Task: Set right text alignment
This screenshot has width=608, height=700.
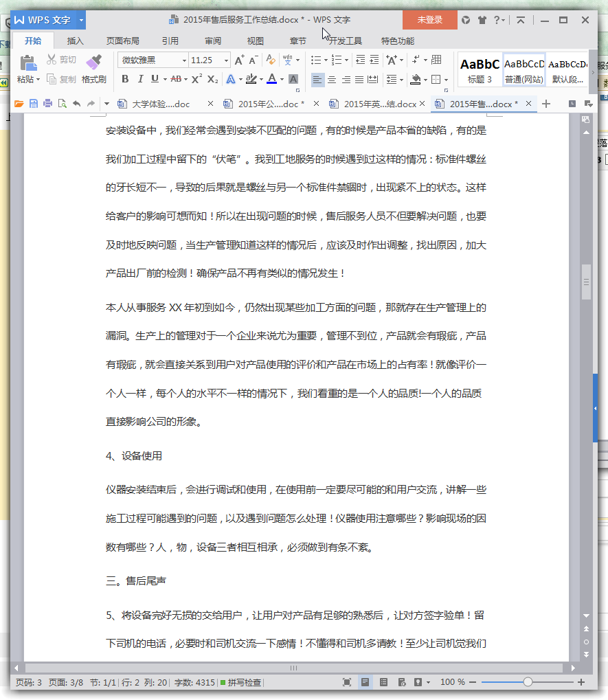Action: click(x=346, y=80)
